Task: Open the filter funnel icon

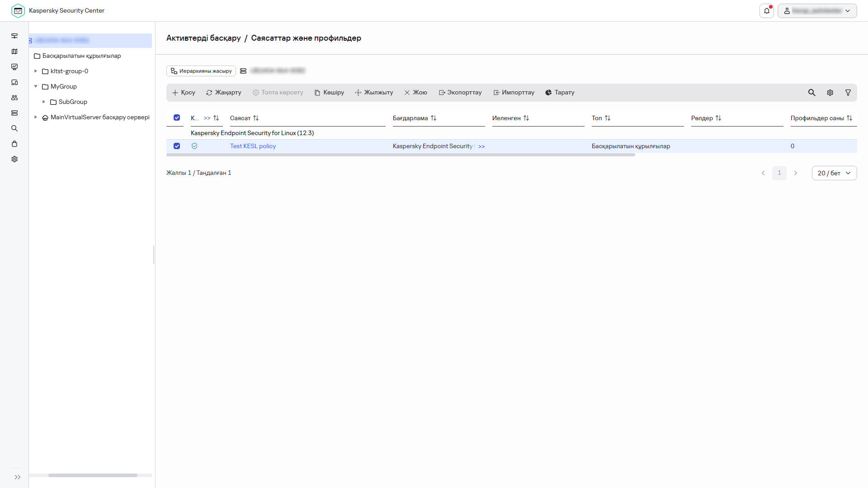Action: (848, 93)
